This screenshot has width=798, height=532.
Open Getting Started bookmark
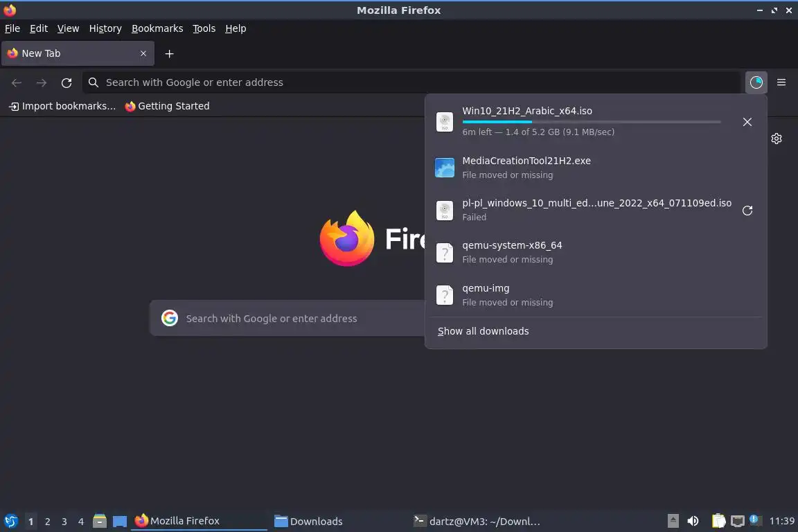pyautogui.click(x=168, y=106)
